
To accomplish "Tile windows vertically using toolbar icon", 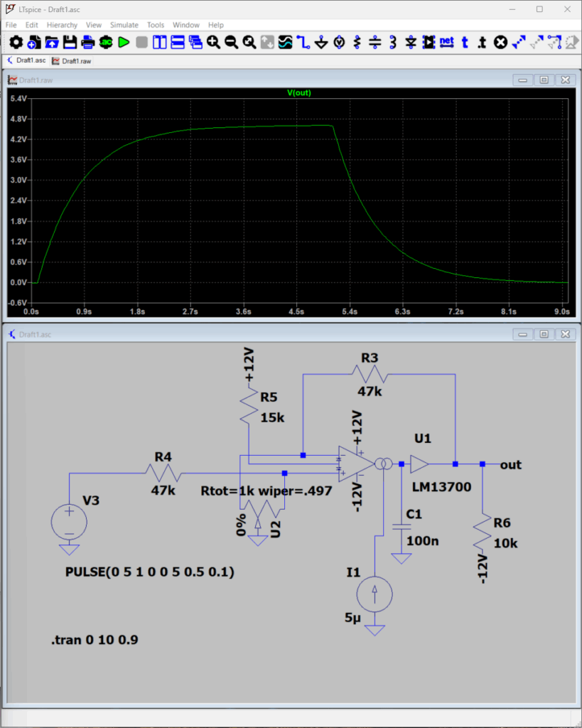I will point(159,43).
